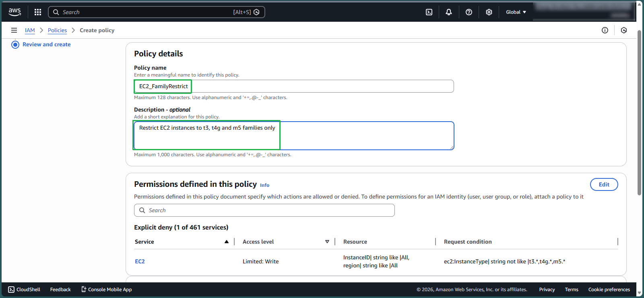The width and height of the screenshot is (644, 298).
Task: Click the 'InstanceID| string like |All' resource text
Action: (x=376, y=257)
